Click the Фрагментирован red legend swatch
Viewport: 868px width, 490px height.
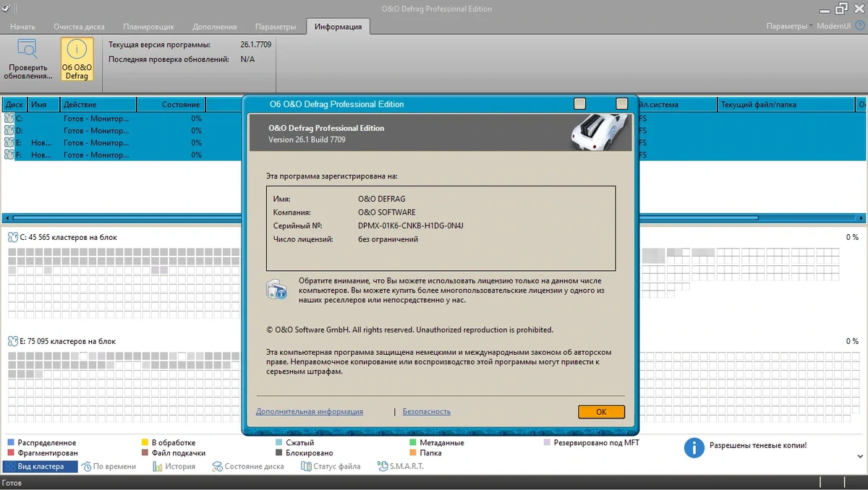click(11, 453)
